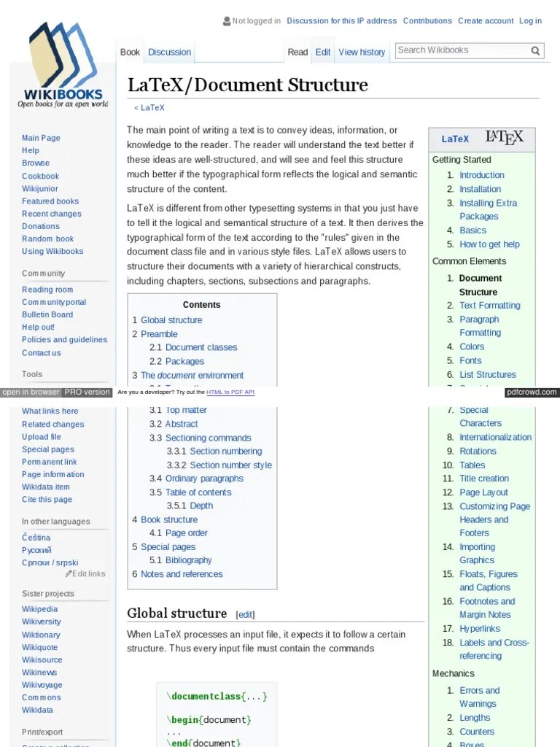Open How to get help link
Screen dimensions: 560x747
pos(489,244)
